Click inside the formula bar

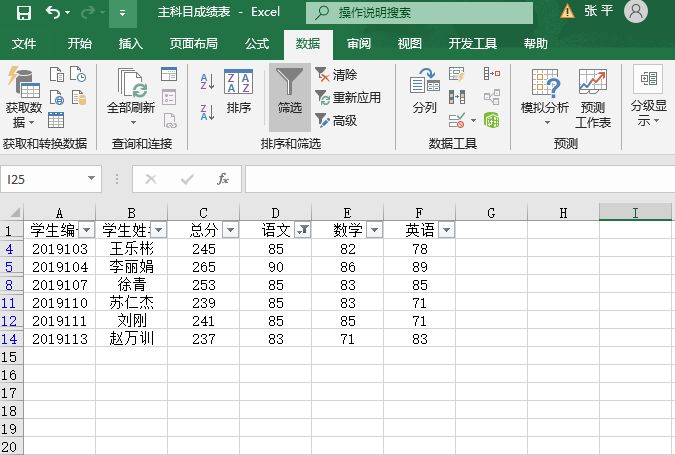coord(460,179)
